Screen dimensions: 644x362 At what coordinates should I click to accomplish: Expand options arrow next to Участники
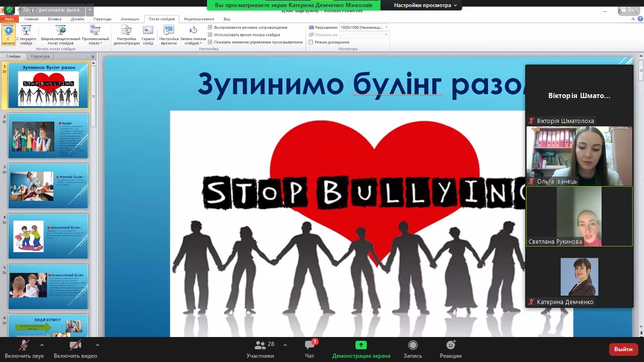point(285,345)
